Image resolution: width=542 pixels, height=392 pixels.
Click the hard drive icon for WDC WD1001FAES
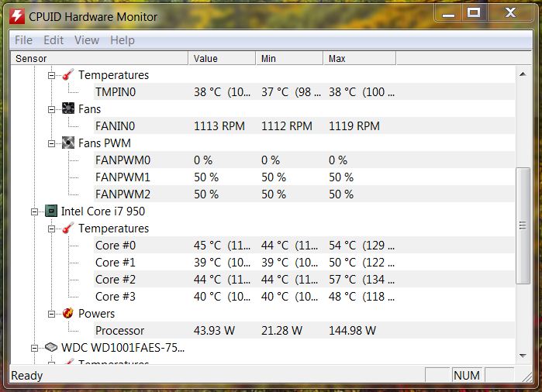click(51, 347)
